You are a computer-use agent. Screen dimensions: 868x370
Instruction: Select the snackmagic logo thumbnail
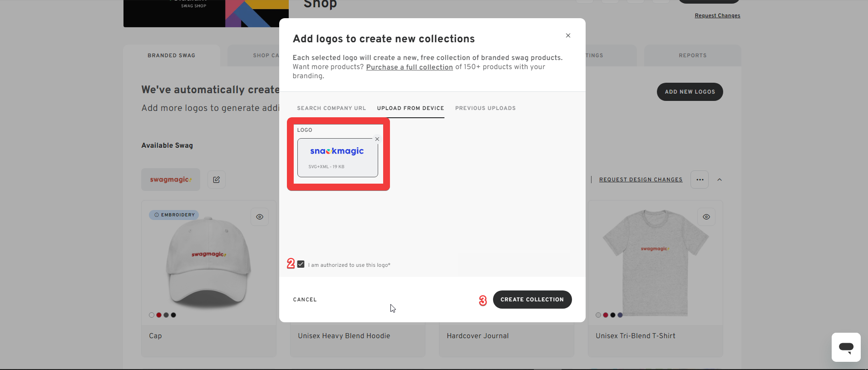(337, 158)
